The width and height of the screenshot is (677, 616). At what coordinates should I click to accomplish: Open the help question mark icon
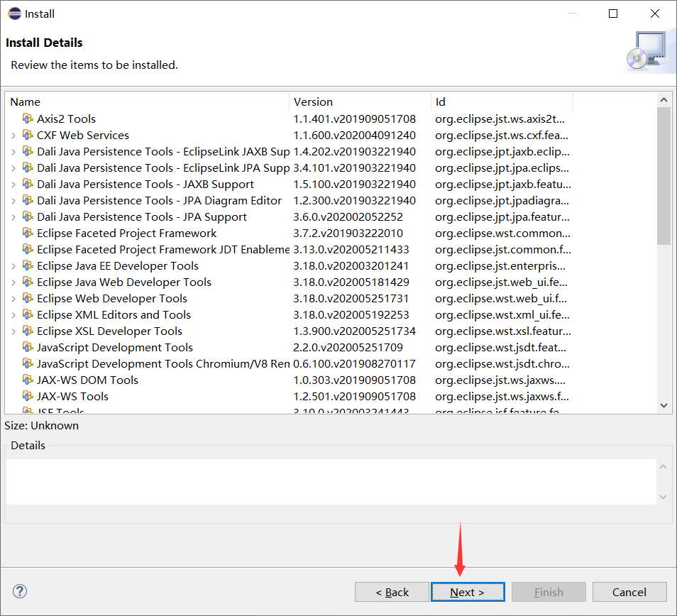pyautogui.click(x=20, y=591)
